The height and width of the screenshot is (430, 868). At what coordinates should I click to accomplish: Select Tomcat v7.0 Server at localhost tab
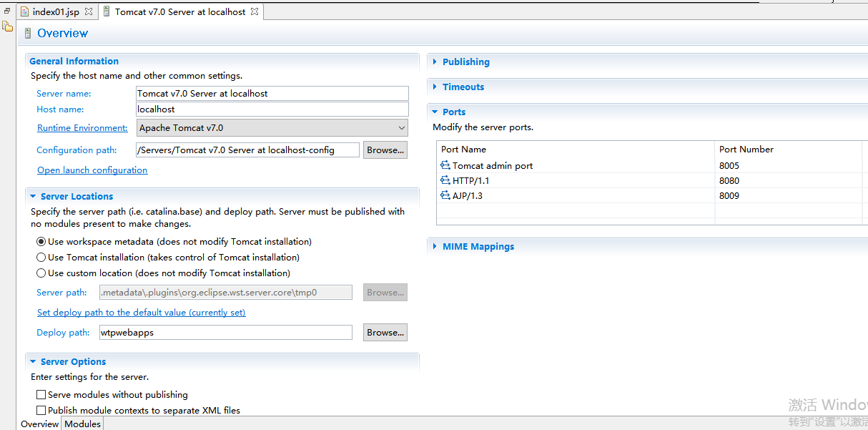(x=180, y=12)
